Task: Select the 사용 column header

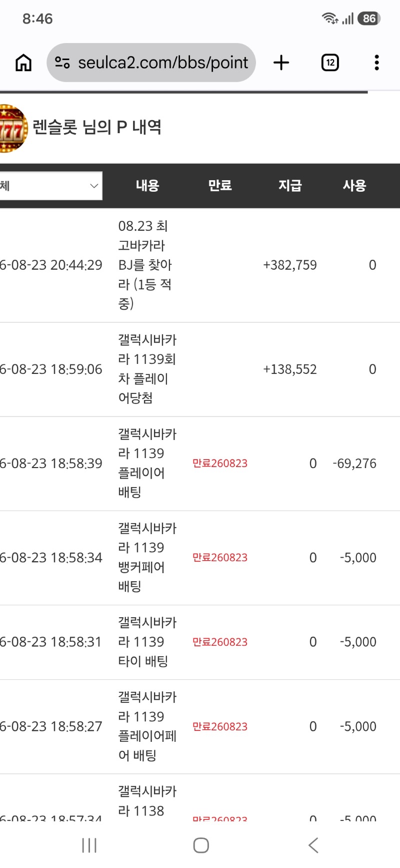Action: pyautogui.click(x=354, y=186)
